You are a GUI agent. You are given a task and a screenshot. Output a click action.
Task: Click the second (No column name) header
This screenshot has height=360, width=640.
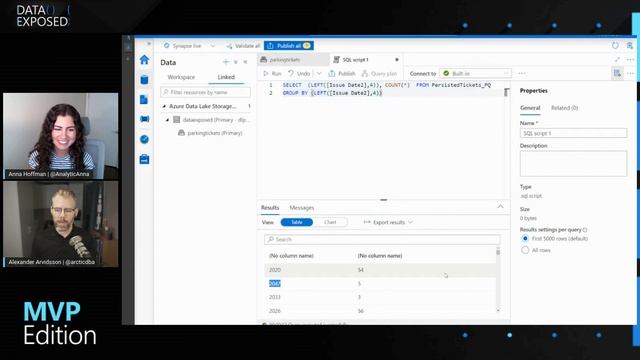(x=380, y=256)
